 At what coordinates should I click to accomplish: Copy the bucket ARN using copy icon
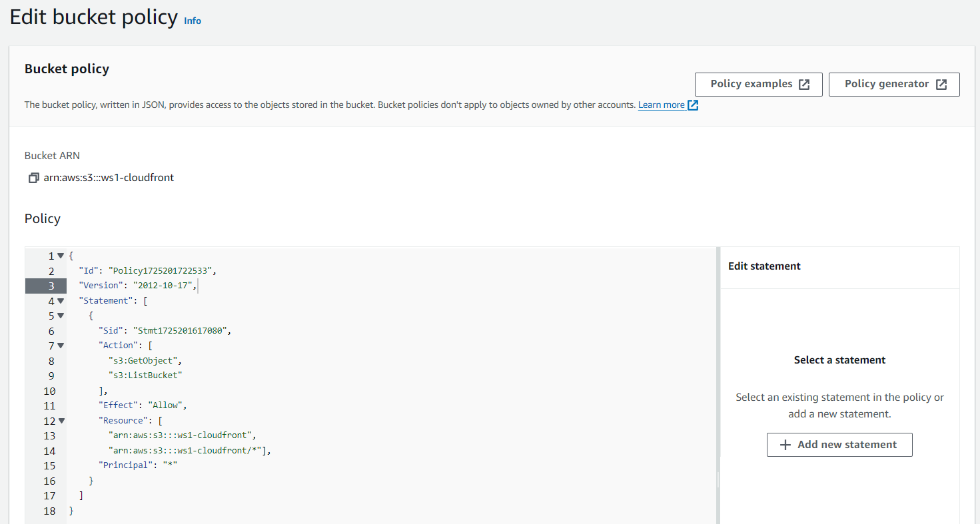point(33,178)
